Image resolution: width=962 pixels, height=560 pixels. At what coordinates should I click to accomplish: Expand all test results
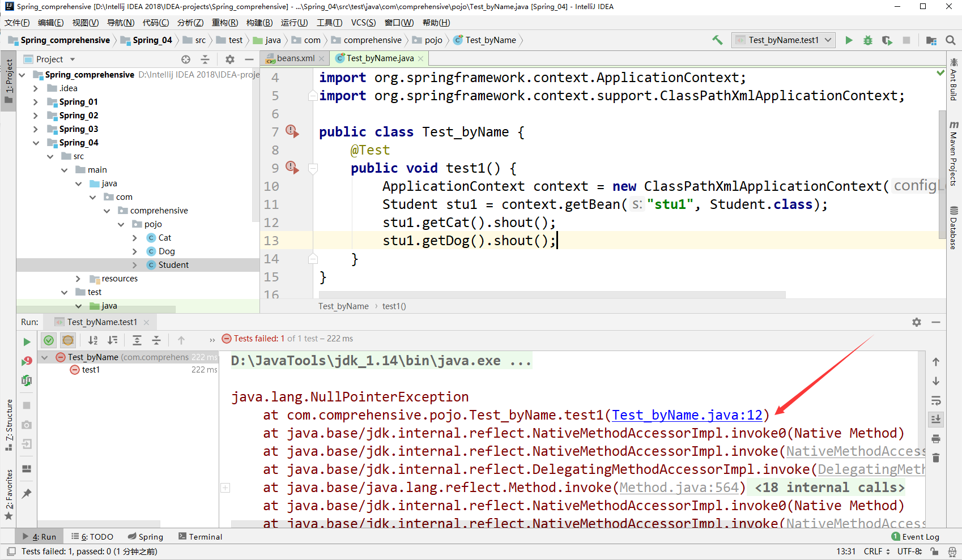(137, 340)
